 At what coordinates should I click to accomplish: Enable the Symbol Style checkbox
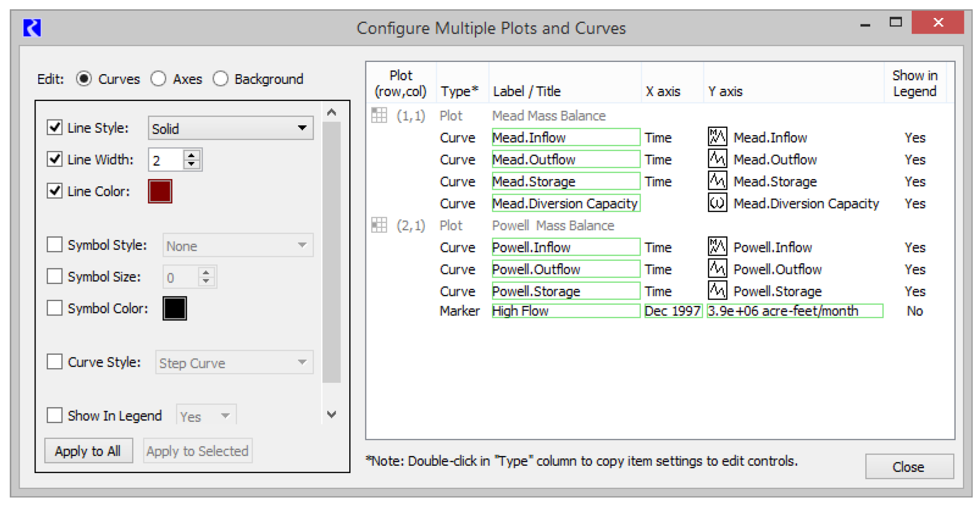pyautogui.click(x=55, y=245)
